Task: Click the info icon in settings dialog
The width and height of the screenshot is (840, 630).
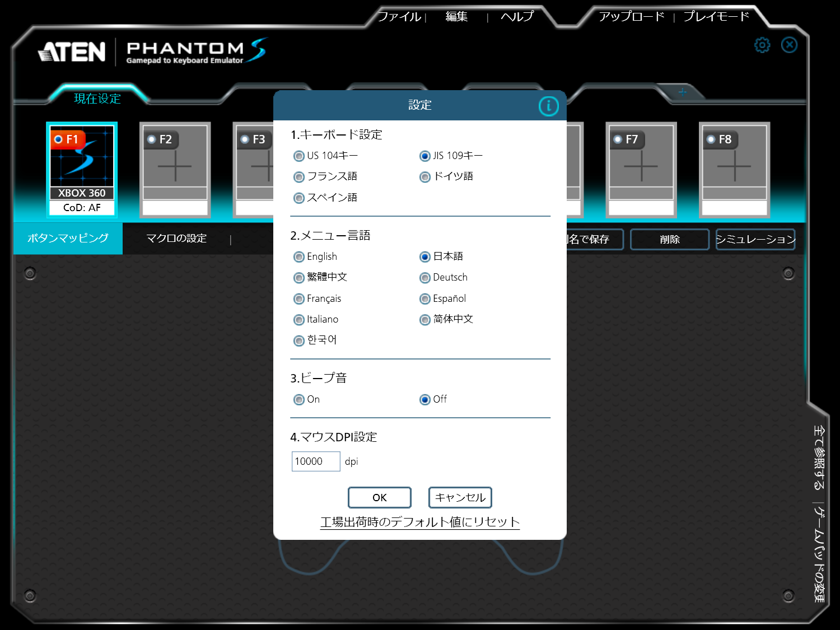Action: pyautogui.click(x=548, y=106)
